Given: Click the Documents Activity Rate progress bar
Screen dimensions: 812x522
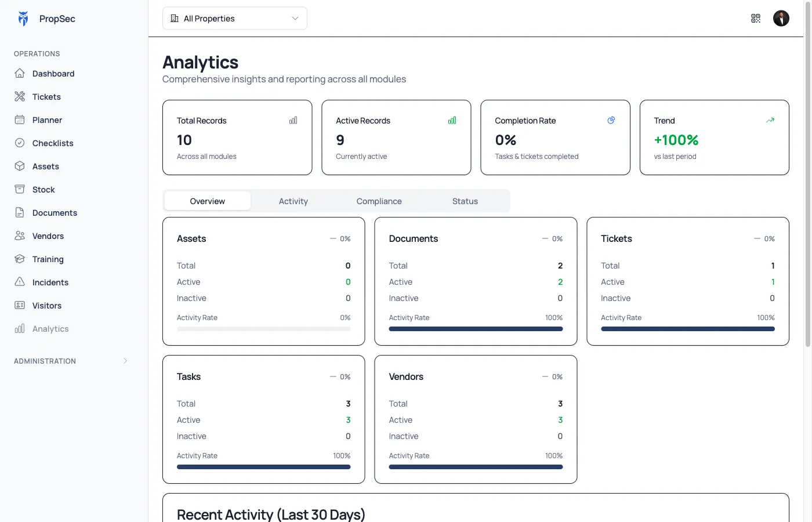Looking at the screenshot, I should pyautogui.click(x=476, y=329).
